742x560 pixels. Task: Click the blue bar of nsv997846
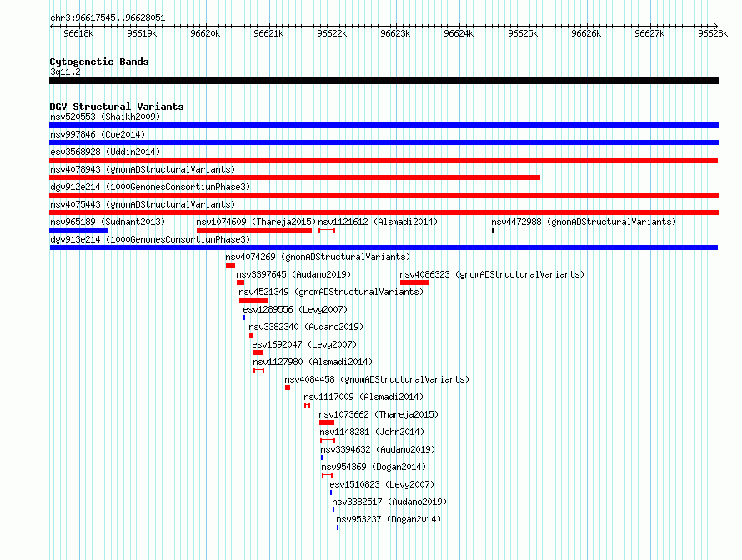[x=384, y=142]
